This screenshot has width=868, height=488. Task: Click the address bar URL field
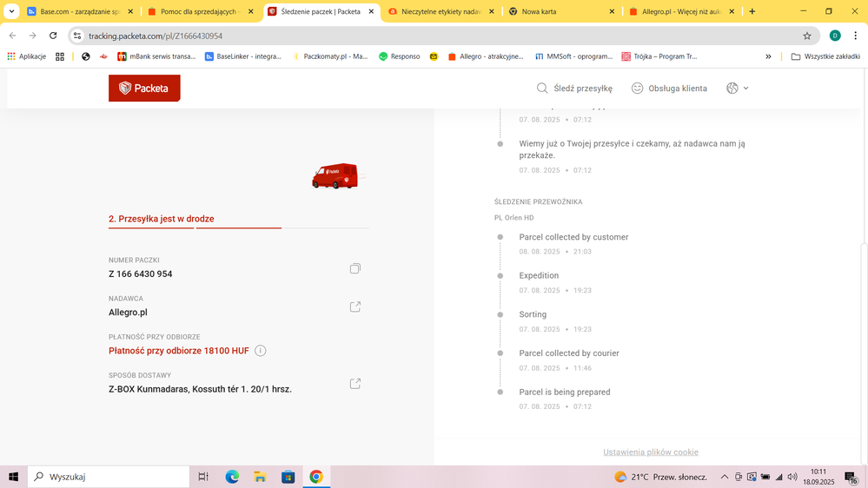click(434, 36)
